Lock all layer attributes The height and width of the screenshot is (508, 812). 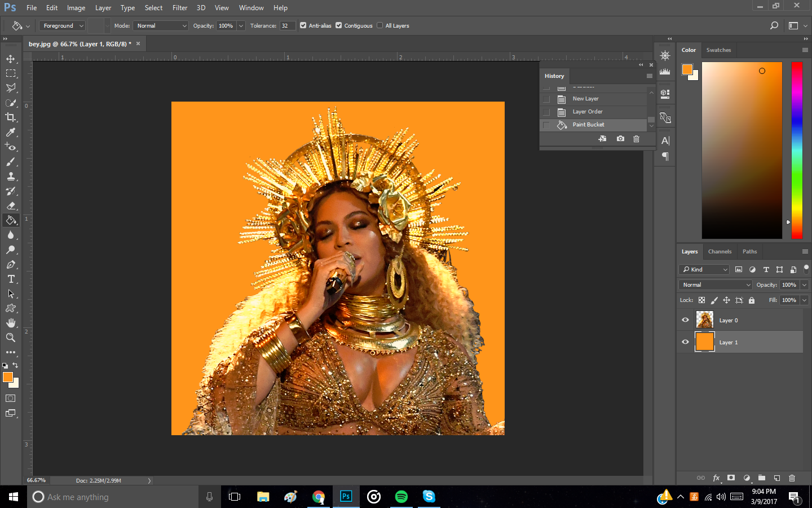point(752,300)
